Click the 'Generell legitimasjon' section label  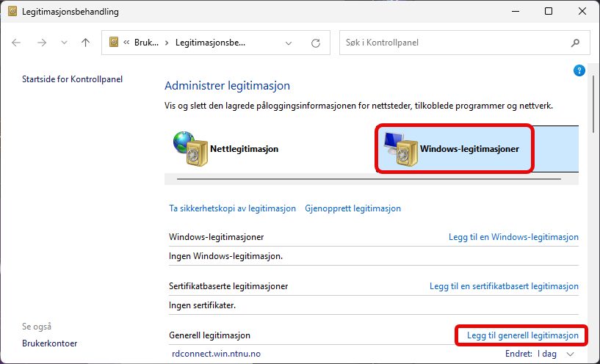click(210, 335)
